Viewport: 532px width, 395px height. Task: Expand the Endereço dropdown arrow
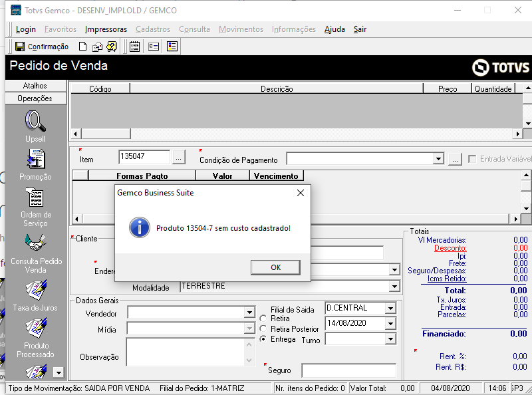tap(394, 270)
